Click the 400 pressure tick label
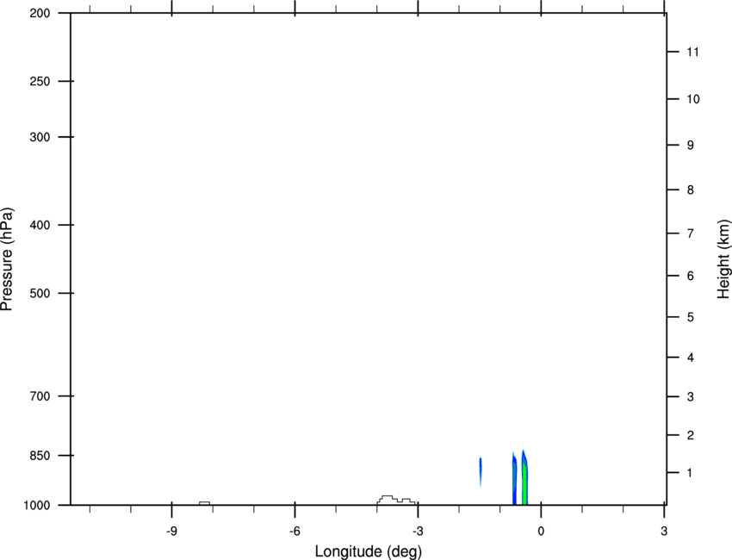The height and width of the screenshot is (560, 732). (x=40, y=225)
